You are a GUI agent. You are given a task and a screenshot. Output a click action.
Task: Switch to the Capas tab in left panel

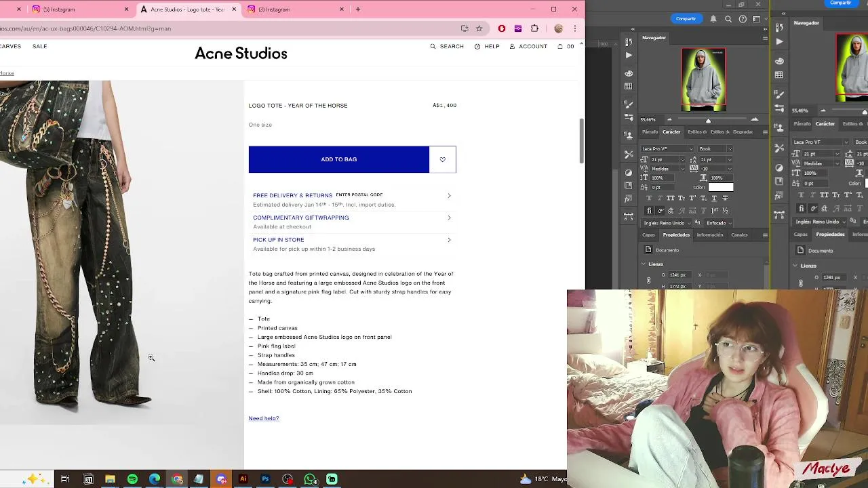648,235
